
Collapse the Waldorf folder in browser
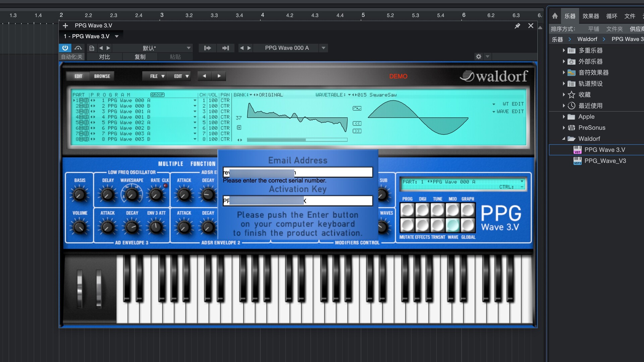coord(563,139)
